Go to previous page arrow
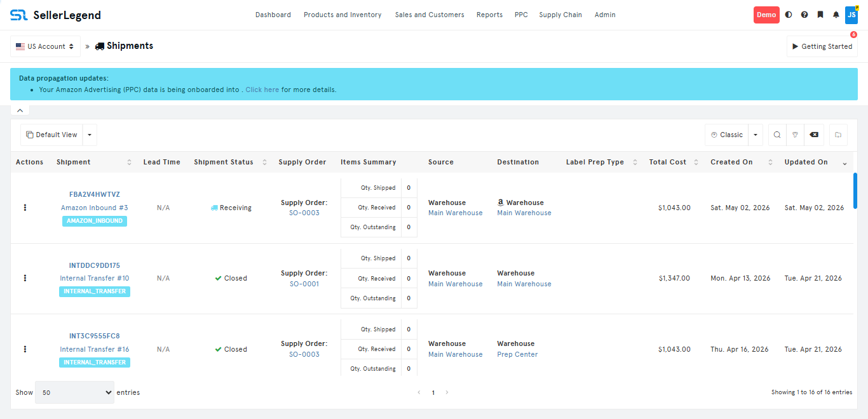The image size is (868, 419). (x=419, y=392)
